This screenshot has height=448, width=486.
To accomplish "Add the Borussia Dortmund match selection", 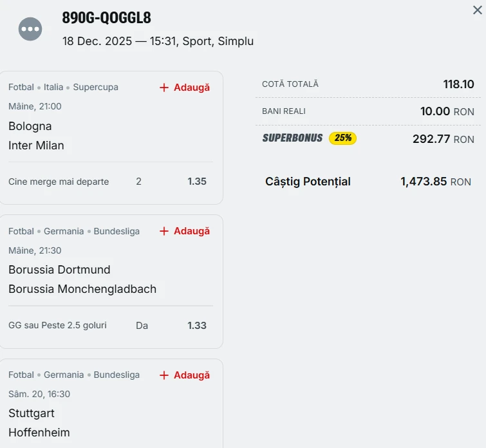I will pos(185,231).
